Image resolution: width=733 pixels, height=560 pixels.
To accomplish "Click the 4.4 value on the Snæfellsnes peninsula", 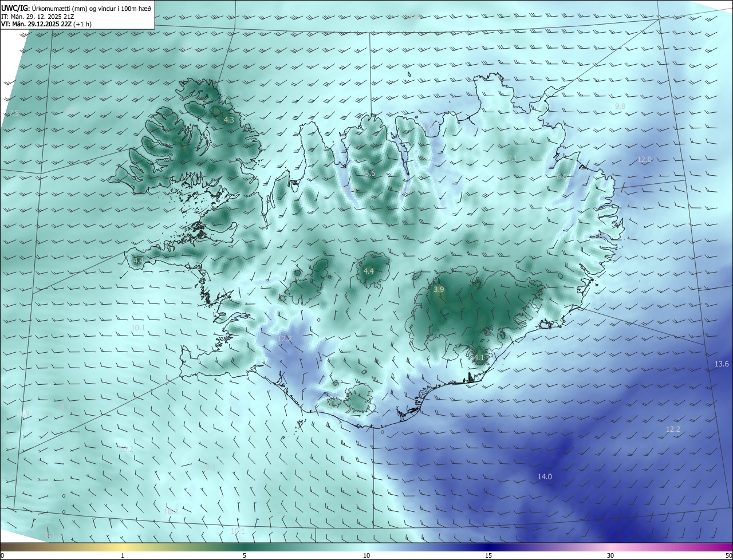I will pyautogui.click(x=138, y=261).
